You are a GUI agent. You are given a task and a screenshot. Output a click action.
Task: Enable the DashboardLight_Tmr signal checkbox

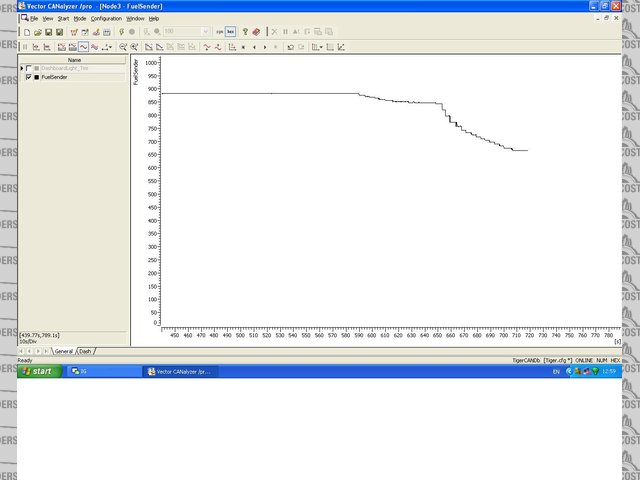29,68
